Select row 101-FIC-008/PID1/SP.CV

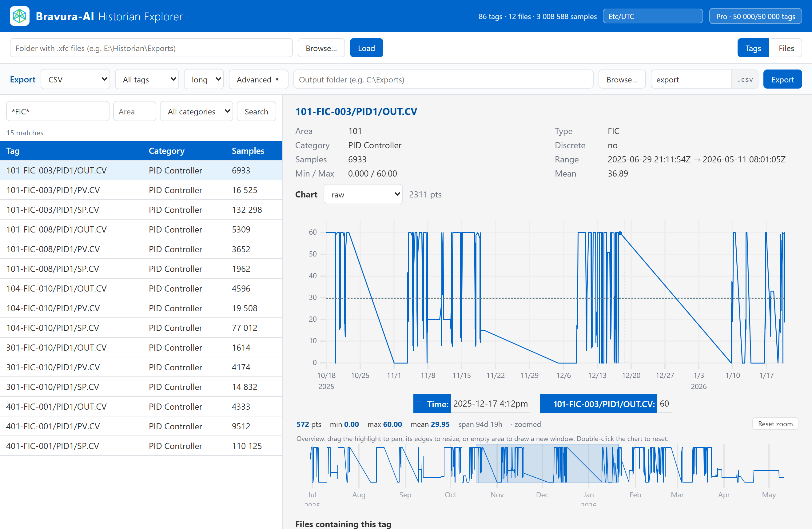141,268
